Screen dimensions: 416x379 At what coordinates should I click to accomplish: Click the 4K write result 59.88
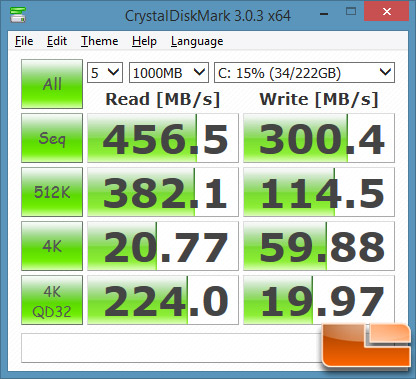point(319,246)
